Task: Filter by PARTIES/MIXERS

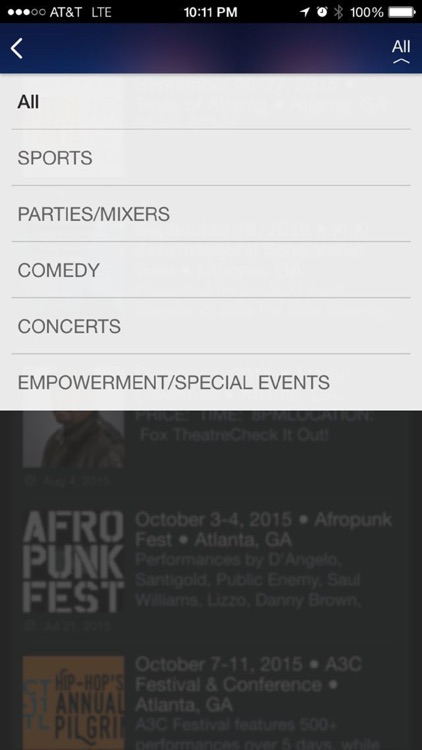Action: coord(211,213)
